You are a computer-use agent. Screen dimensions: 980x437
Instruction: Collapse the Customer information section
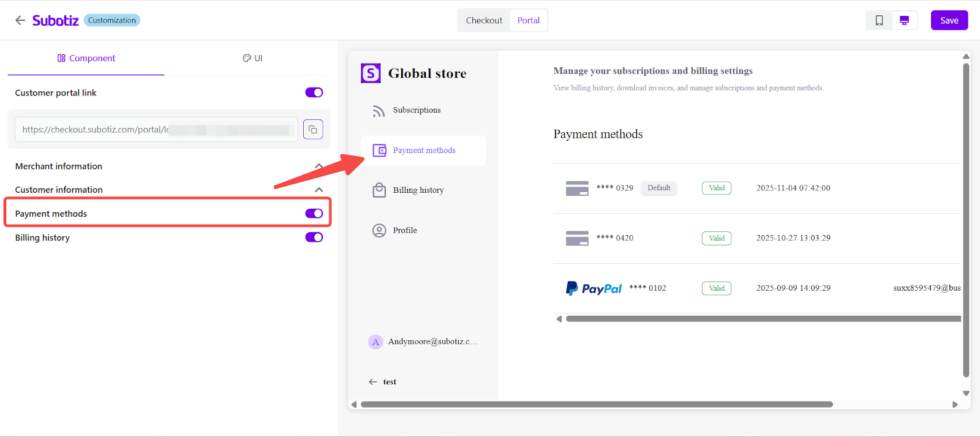coord(318,190)
